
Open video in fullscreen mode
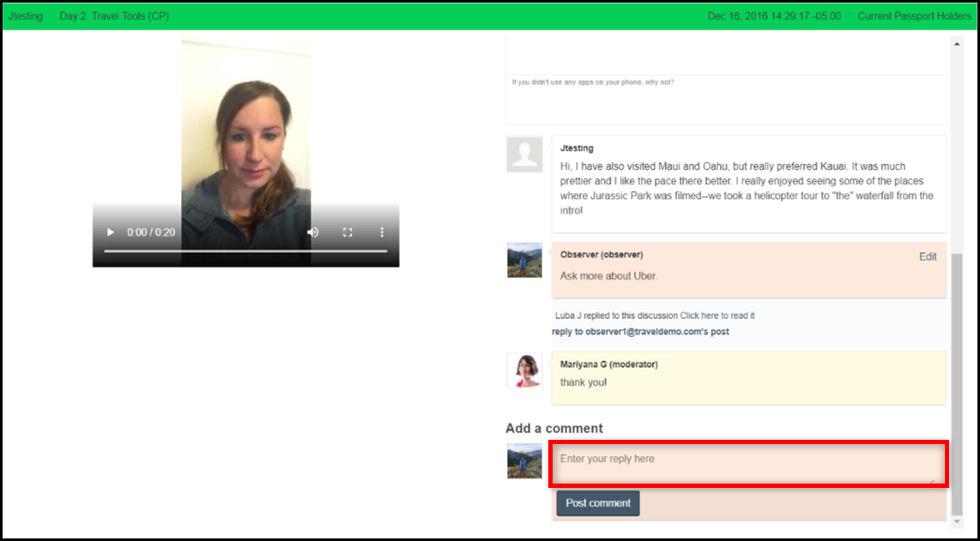coord(348,232)
